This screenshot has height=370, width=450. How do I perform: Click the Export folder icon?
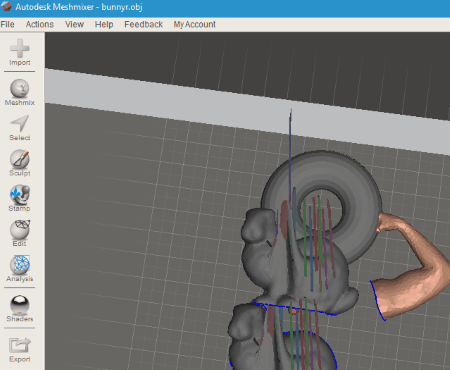(20, 345)
